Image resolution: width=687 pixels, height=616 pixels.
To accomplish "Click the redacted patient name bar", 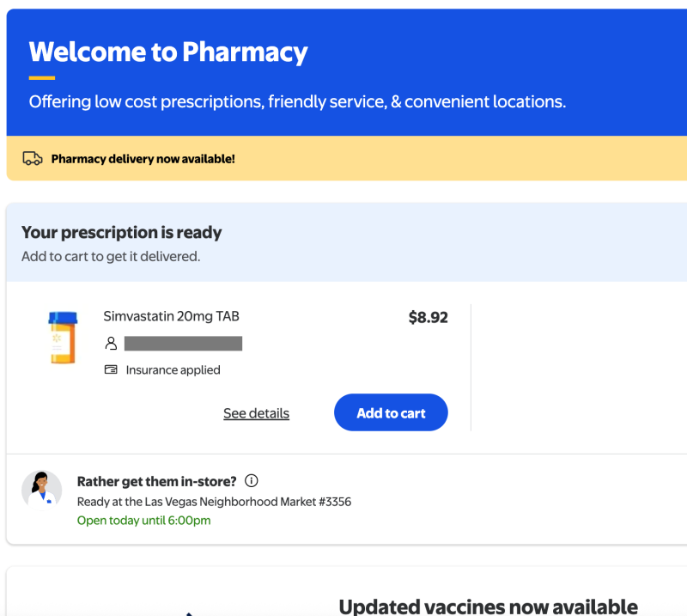I will [183, 344].
